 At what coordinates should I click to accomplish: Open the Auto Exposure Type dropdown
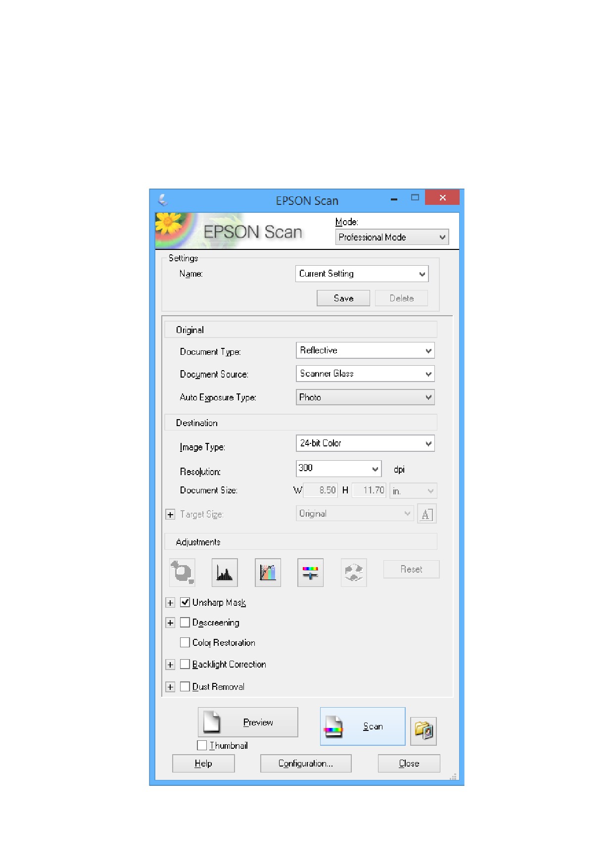(365, 397)
